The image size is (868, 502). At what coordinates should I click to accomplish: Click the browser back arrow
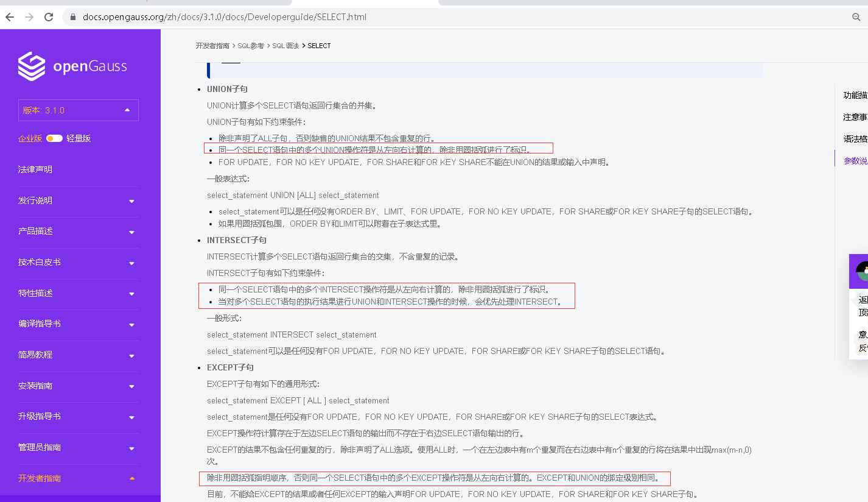click(x=9, y=17)
